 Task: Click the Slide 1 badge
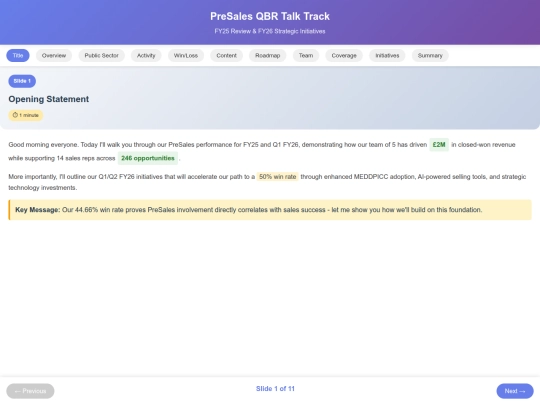[x=22, y=81]
